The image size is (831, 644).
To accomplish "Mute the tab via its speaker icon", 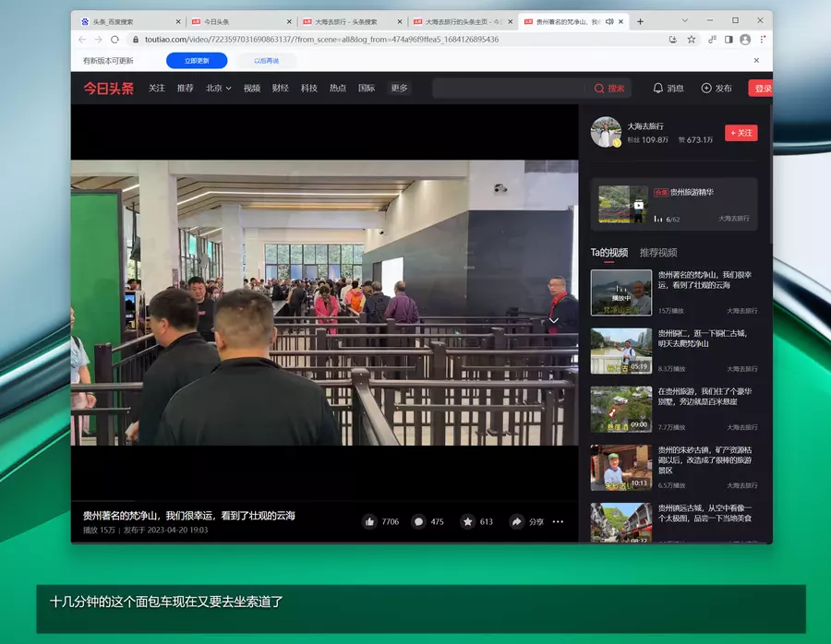I will (609, 22).
